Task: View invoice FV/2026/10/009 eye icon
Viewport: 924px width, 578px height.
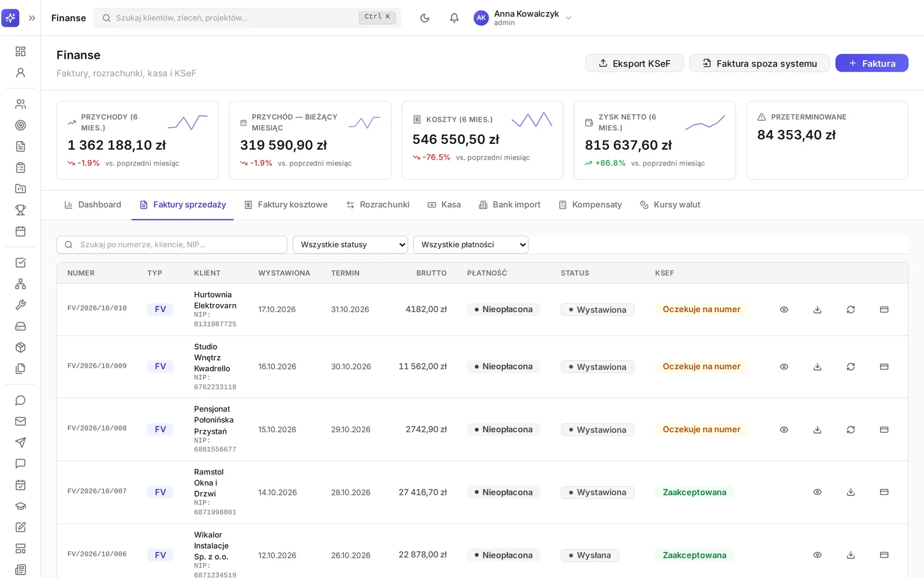Action: [x=784, y=367]
